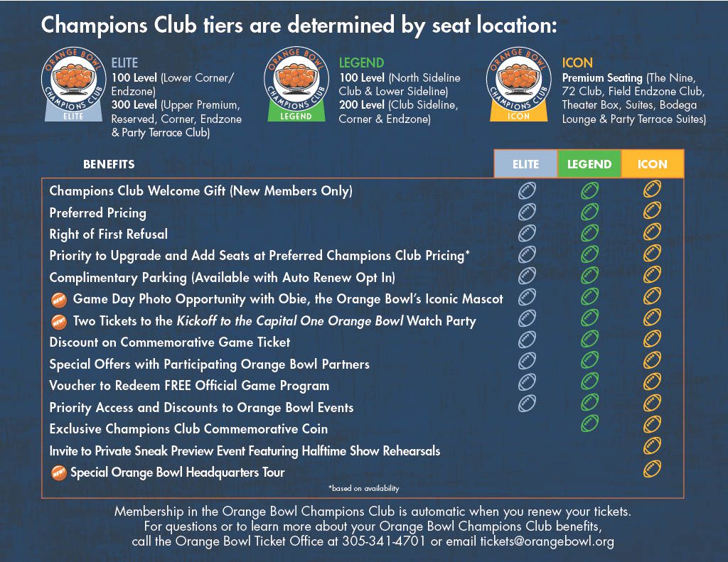
Task: Click the Elite football for Complimentary Parking
Action: (527, 276)
